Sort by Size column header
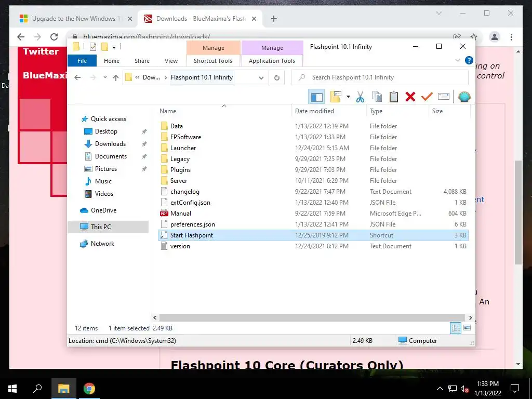The width and height of the screenshot is (532, 399). [449, 111]
